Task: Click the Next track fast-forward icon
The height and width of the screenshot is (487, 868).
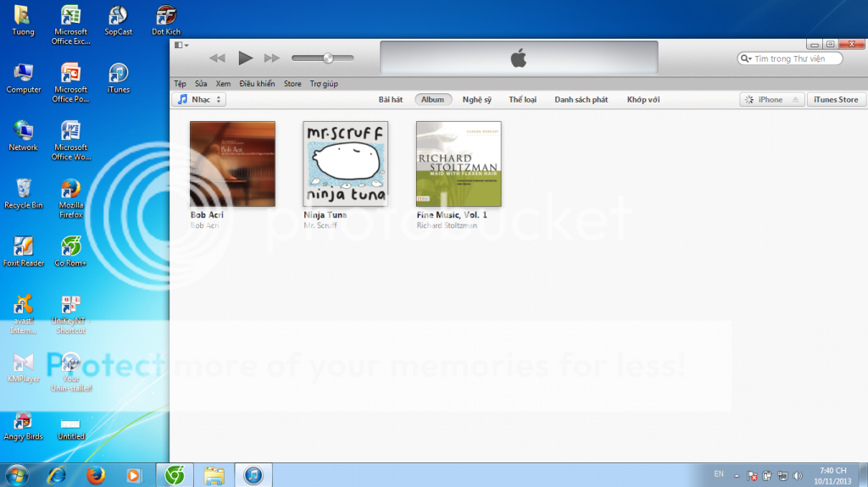Action: [271, 58]
